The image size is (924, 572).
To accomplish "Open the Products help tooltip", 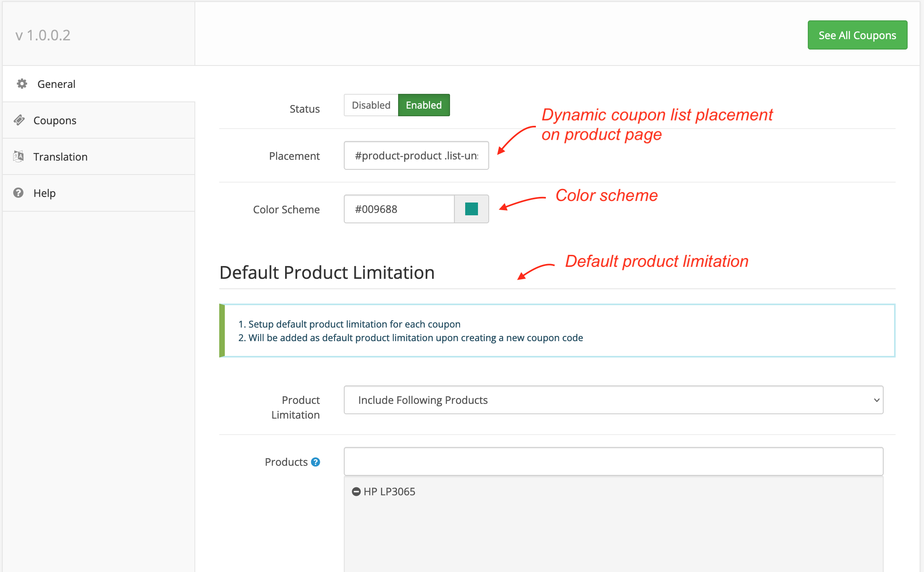I will [316, 462].
